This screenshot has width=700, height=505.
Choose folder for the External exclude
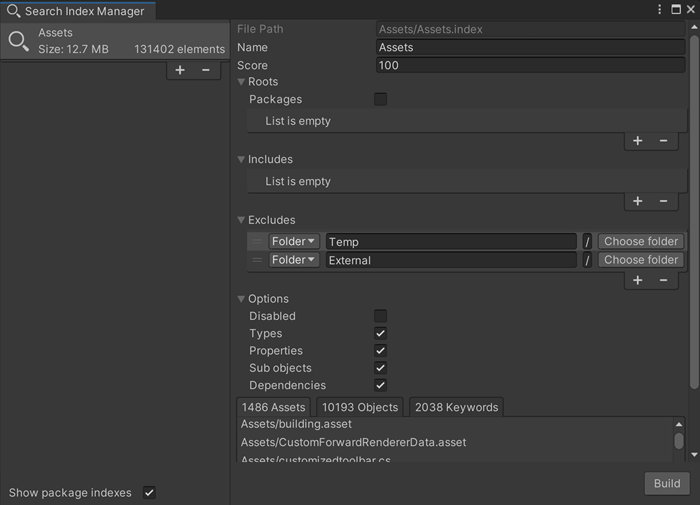point(641,260)
